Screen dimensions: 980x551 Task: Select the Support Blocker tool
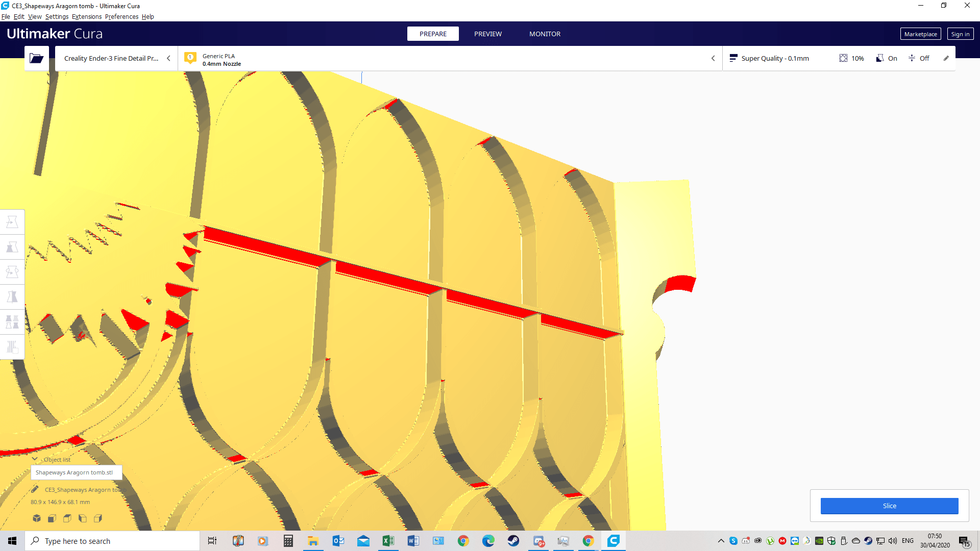[12, 347]
